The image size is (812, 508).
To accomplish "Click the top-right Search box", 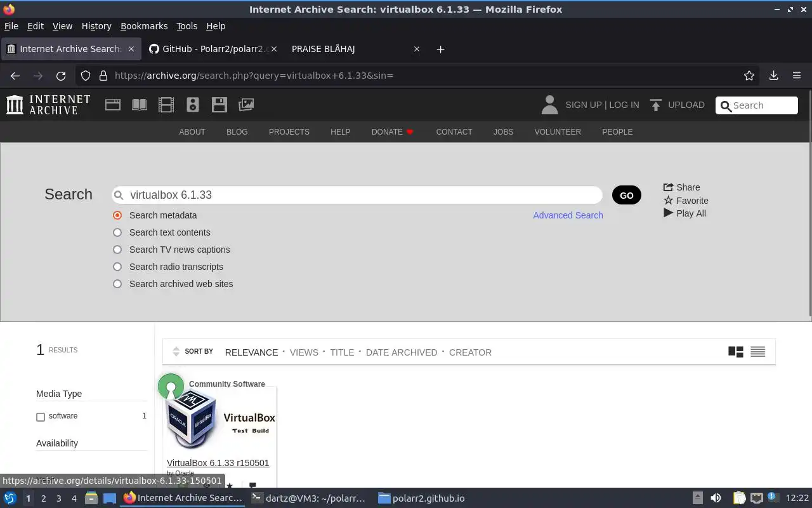I will [757, 105].
